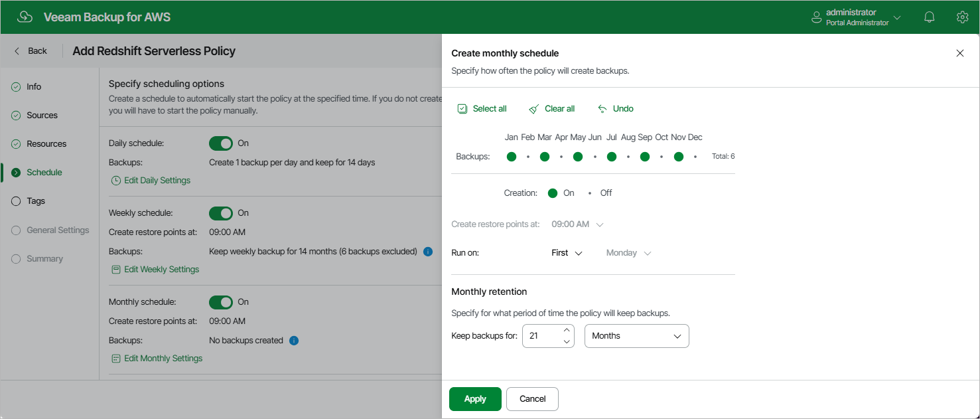Open the Run on First dropdown

click(567, 253)
